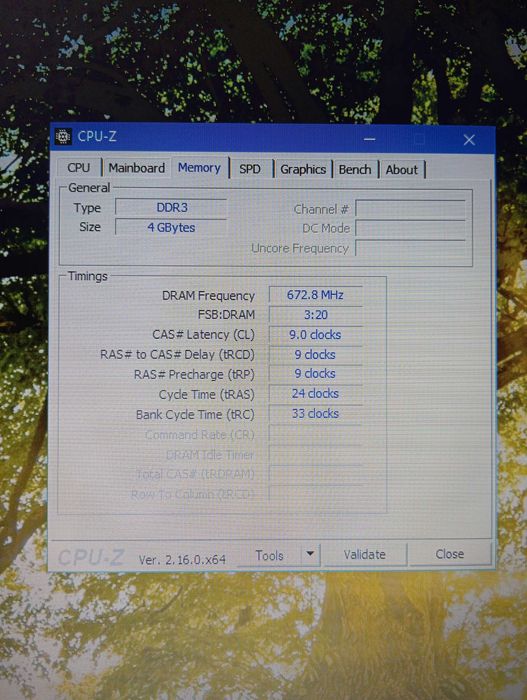Click the DRAM Frequency label
Image resolution: width=527 pixels, height=700 pixels.
(x=208, y=296)
